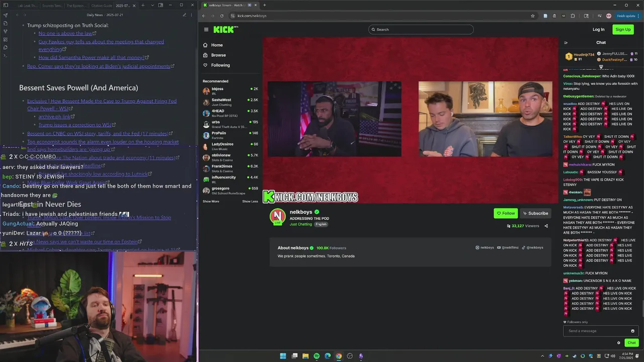This screenshot has width=644, height=362.
Task: Click the Kick search field
Action: point(421,30)
